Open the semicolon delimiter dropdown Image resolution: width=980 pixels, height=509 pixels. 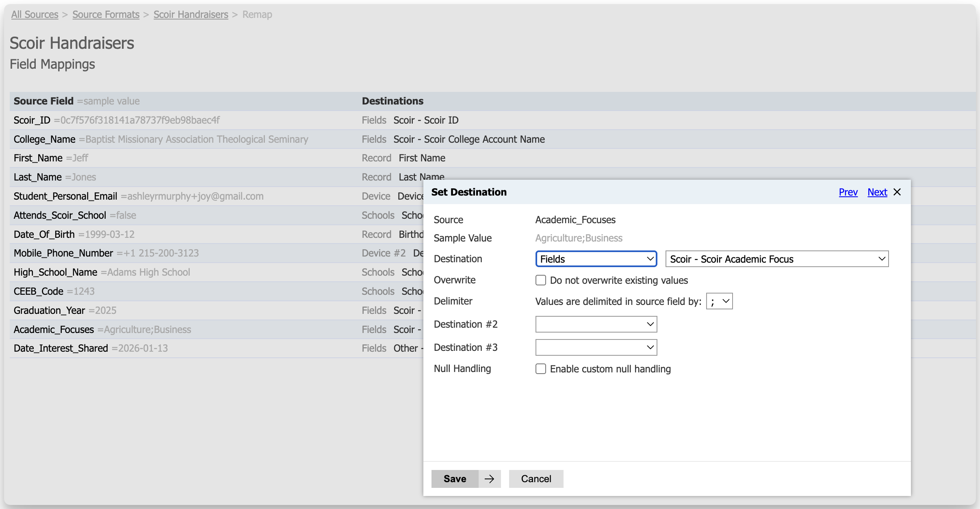[719, 301]
